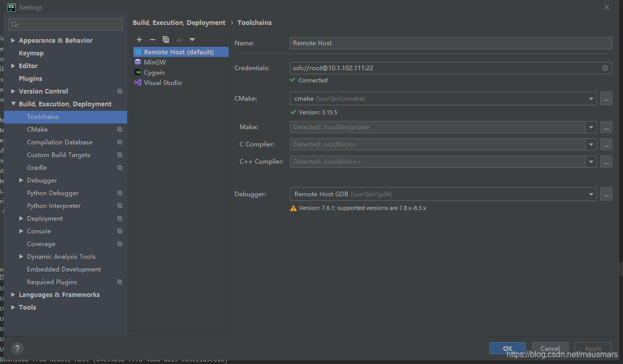Close the Settings dialog
This screenshot has width=623, height=364.
pyautogui.click(x=607, y=7)
